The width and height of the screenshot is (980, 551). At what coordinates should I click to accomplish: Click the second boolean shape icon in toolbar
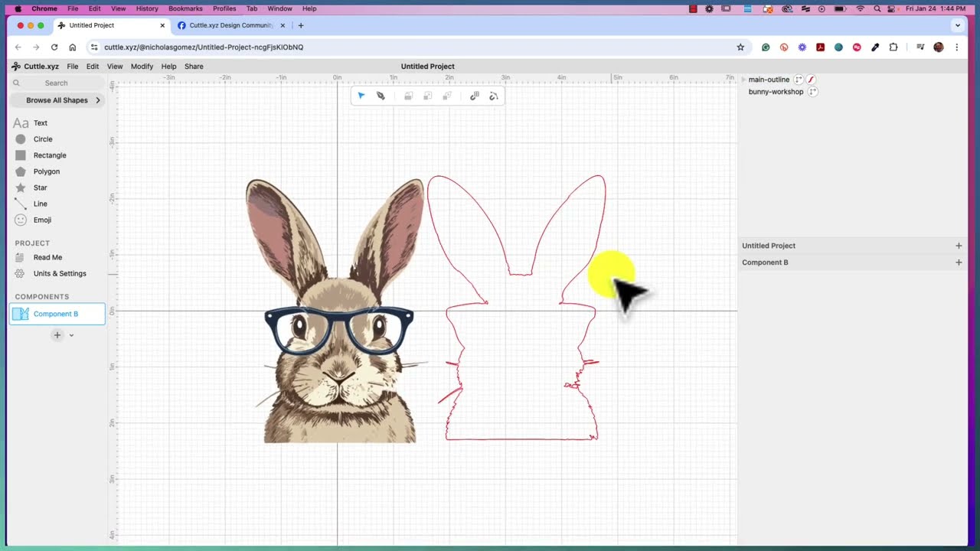(428, 96)
